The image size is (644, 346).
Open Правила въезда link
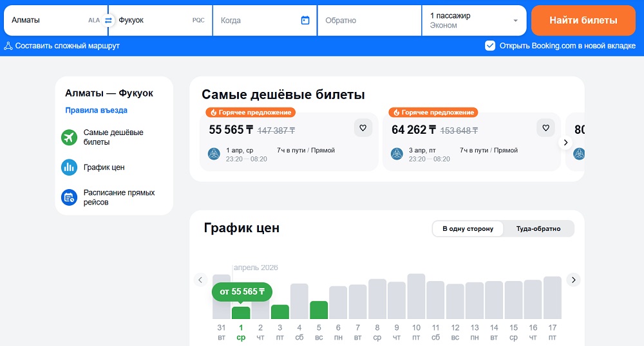(x=96, y=110)
